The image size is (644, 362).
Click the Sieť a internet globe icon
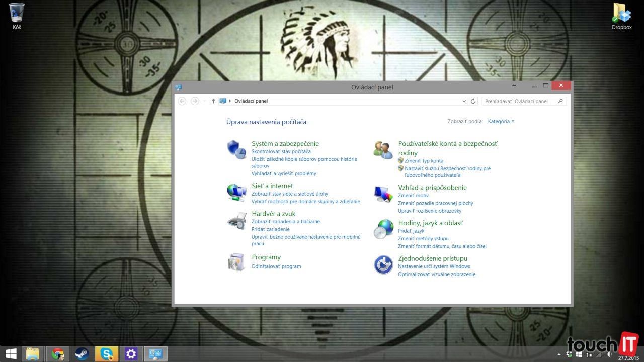click(x=236, y=192)
